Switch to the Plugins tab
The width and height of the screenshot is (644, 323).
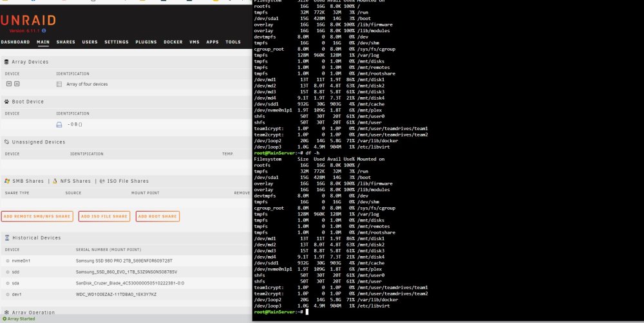point(146,42)
